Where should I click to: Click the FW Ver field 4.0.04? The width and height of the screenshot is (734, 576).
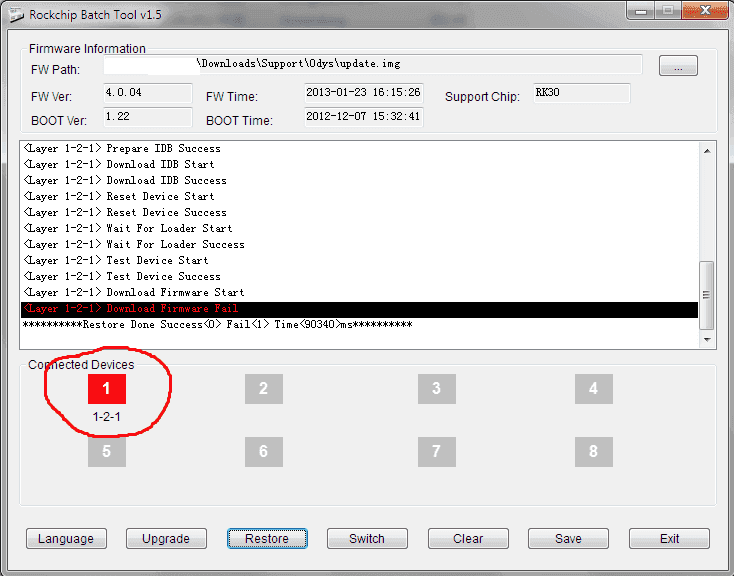147,93
